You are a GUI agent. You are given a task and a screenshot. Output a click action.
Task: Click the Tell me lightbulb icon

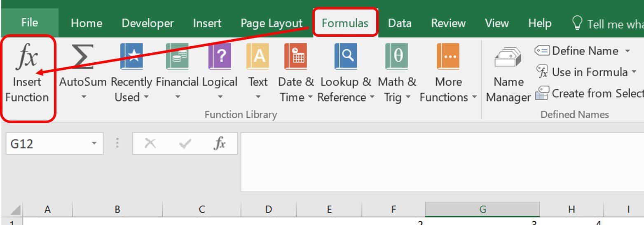[x=578, y=23]
